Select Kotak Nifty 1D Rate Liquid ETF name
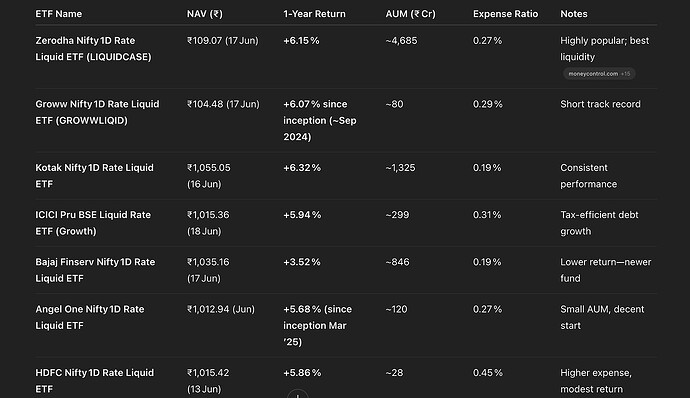Image resolution: width=690 pixels, height=398 pixels. click(x=95, y=176)
